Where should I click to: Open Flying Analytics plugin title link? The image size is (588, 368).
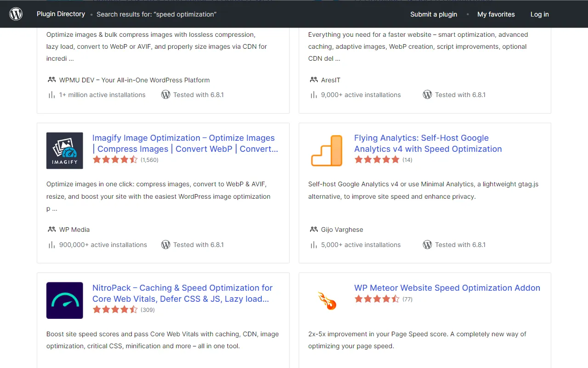[428, 144]
